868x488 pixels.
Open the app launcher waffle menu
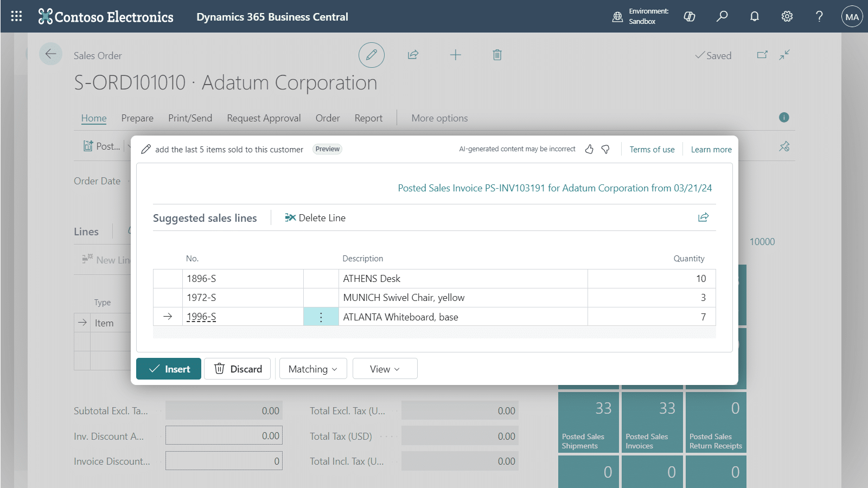pyautogui.click(x=16, y=16)
